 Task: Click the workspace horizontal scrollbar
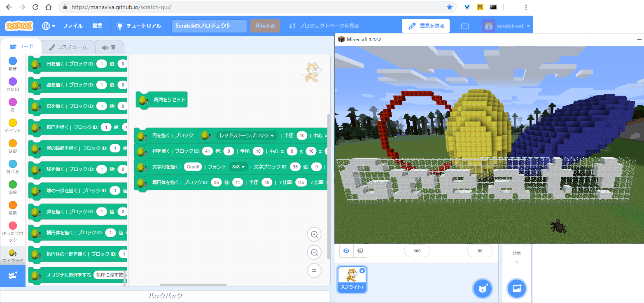point(193,285)
